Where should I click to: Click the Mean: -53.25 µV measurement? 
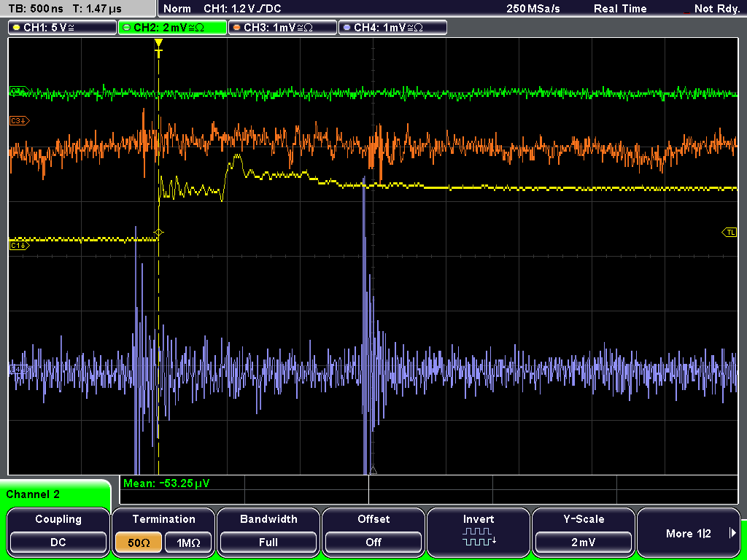tap(166, 483)
